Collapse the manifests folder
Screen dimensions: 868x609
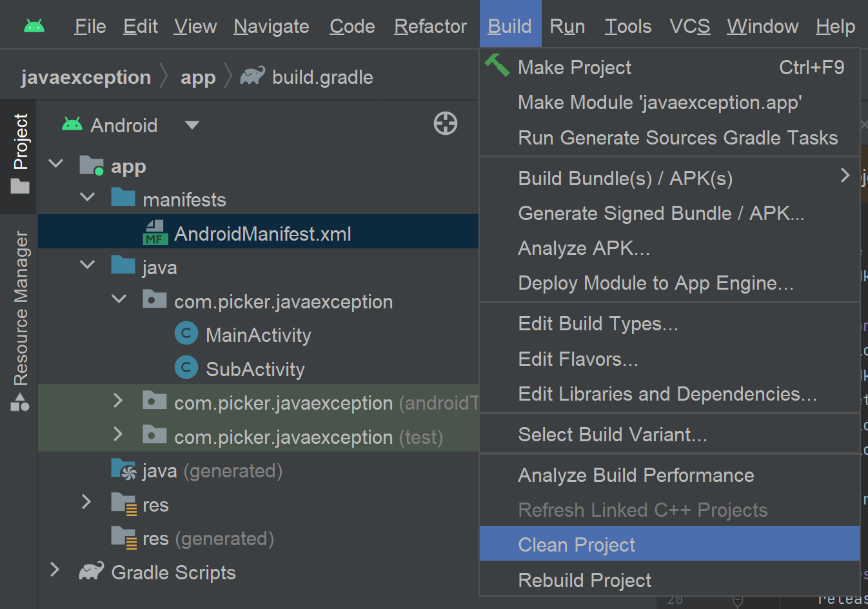(x=87, y=197)
